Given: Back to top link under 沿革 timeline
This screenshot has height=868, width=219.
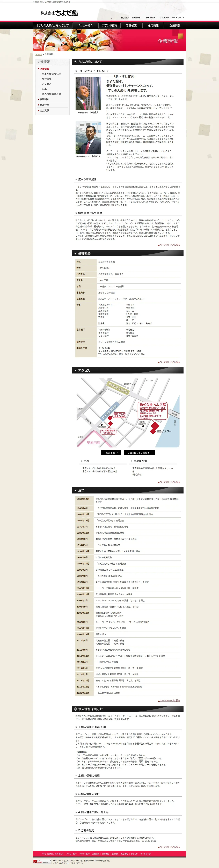Looking at the screenshot, I should [x=169, y=700].
